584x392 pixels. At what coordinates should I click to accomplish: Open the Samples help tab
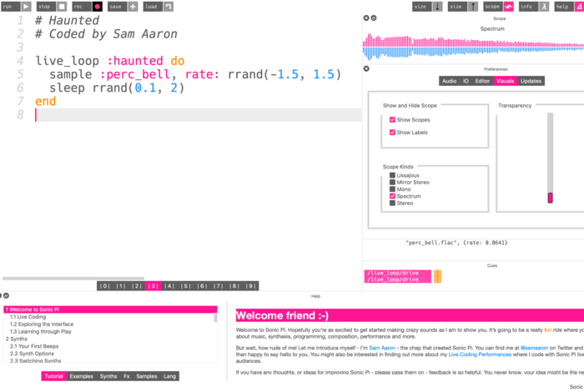point(146,376)
